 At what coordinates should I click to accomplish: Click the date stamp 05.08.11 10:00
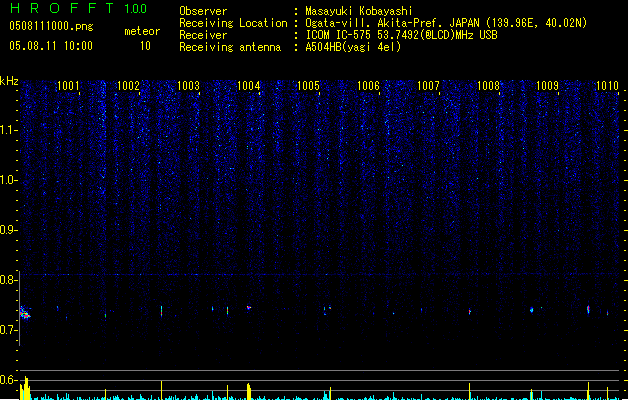[51, 46]
